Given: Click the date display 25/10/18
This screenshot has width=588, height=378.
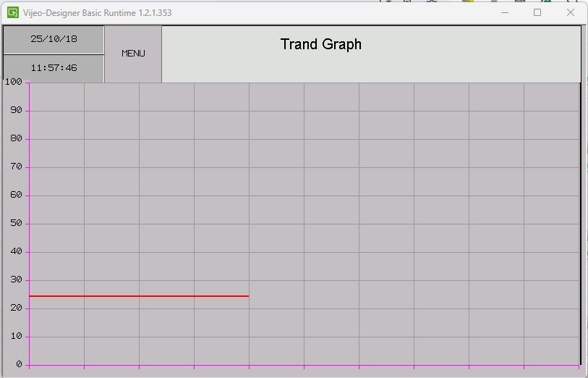Looking at the screenshot, I should [x=54, y=39].
